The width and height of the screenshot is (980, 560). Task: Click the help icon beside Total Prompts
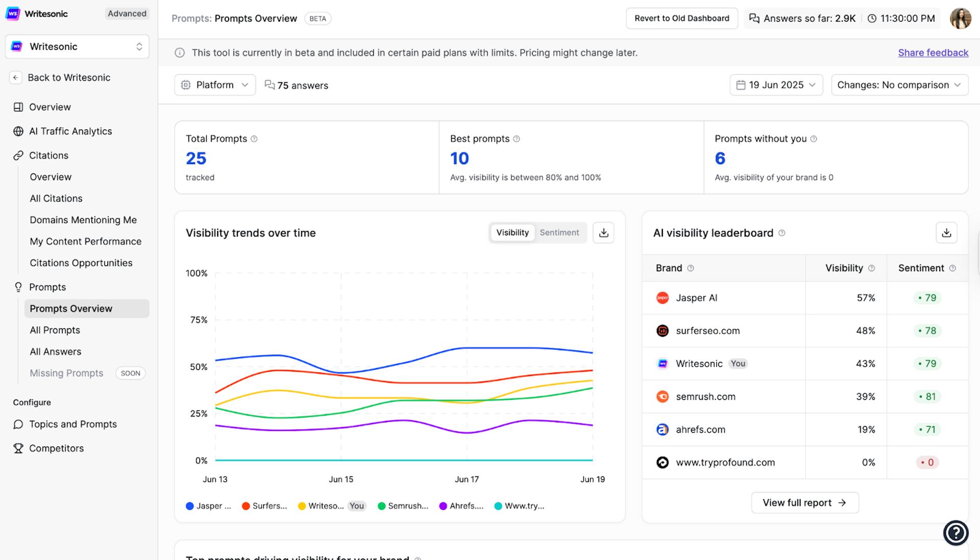pos(254,139)
